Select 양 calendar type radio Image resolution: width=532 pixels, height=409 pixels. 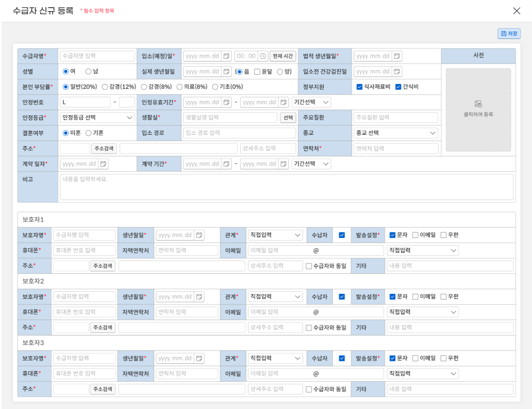click(x=280, y=71)
